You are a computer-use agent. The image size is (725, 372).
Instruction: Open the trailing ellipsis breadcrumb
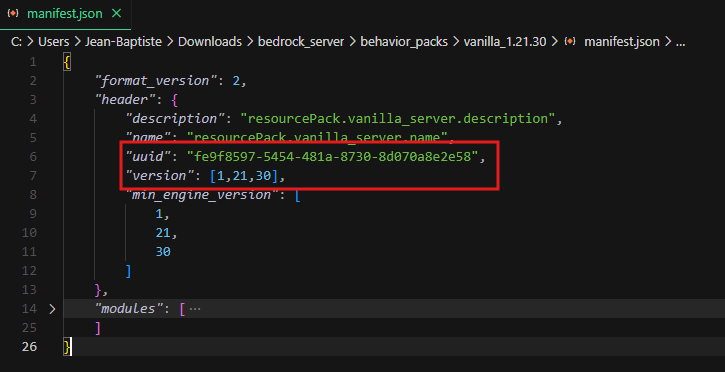(680, 43)
